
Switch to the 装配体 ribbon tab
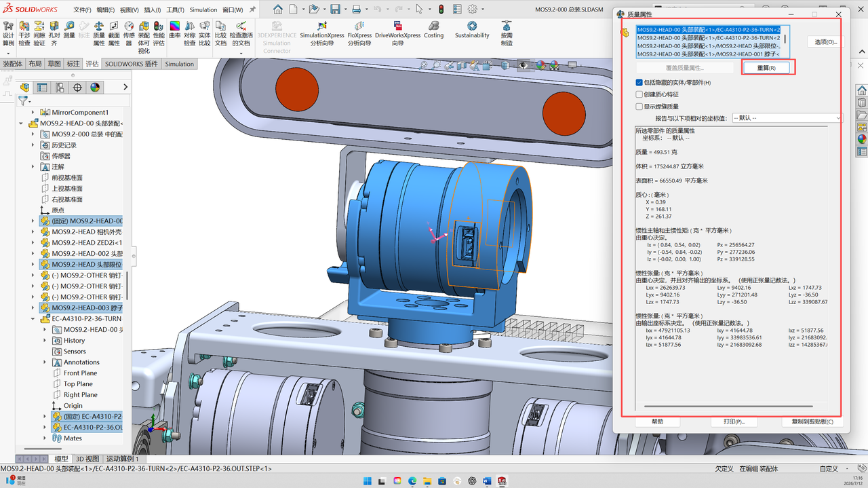point(13,64)
